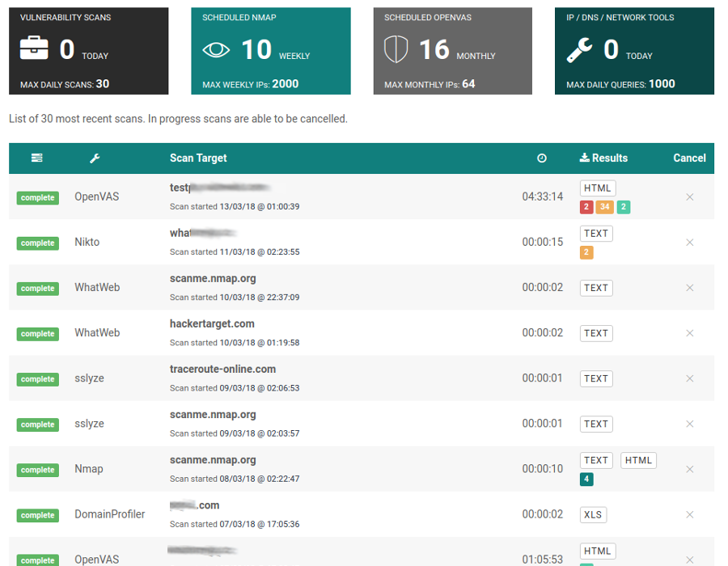Viewport: 728px width, 566px height.
Task: Click orange badge showing 34 on OpenVAS row
Action: coord(603,207)
